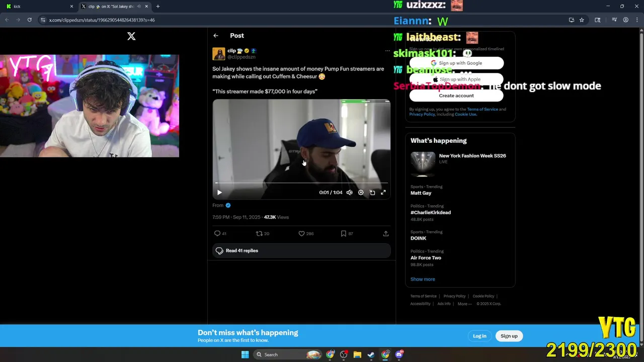Seek on the video progress bar

pyautogui.click(x=301, y=183)
